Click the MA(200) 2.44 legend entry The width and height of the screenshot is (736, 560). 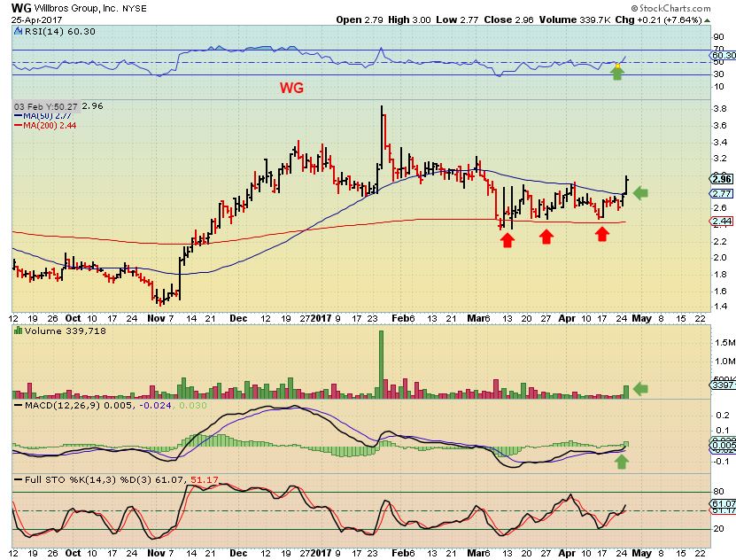tap(45, 125)
